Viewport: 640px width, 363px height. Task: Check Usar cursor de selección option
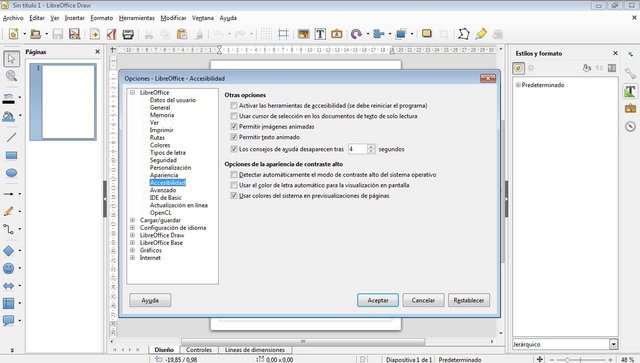click(234, 116)
